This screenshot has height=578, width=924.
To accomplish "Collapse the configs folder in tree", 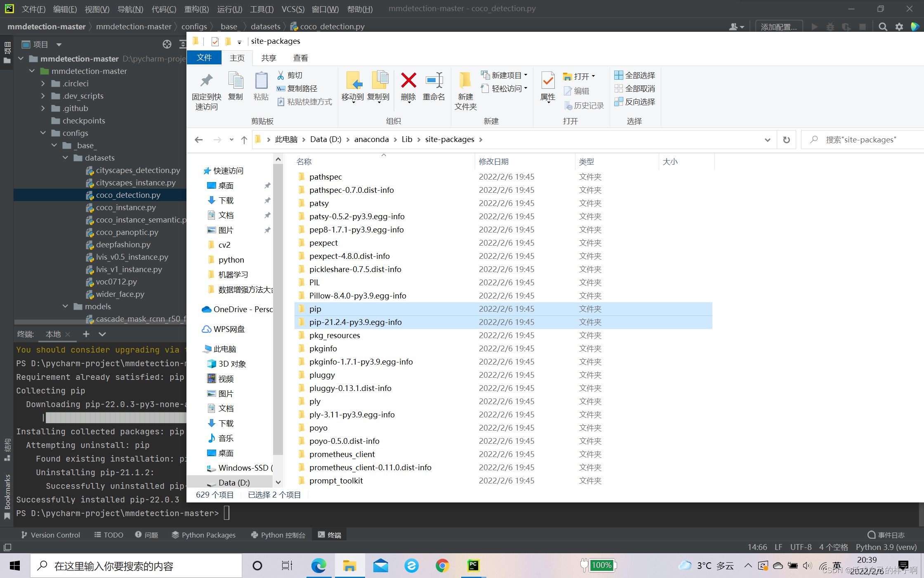I will (x=43, y=133).
